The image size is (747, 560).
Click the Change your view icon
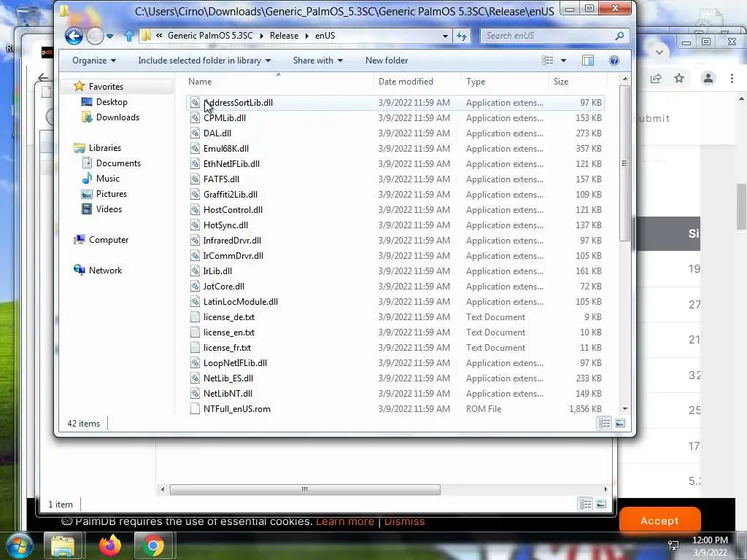(548, 61)
